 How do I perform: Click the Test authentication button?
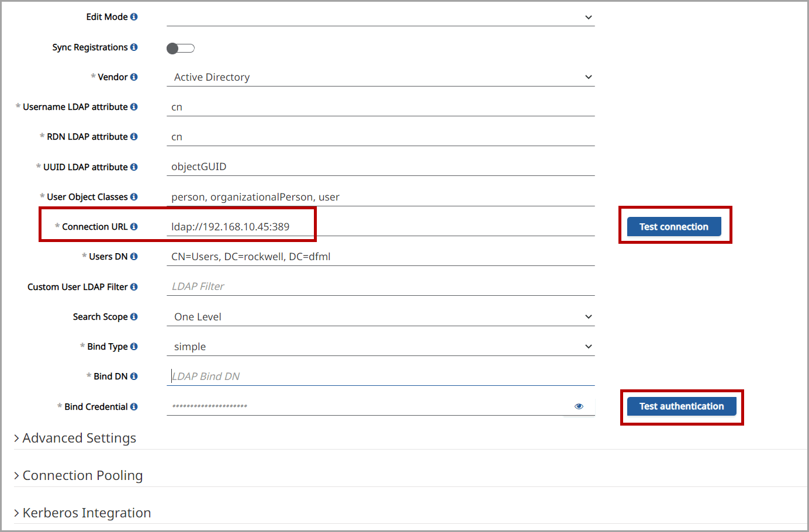click(681, 406)
